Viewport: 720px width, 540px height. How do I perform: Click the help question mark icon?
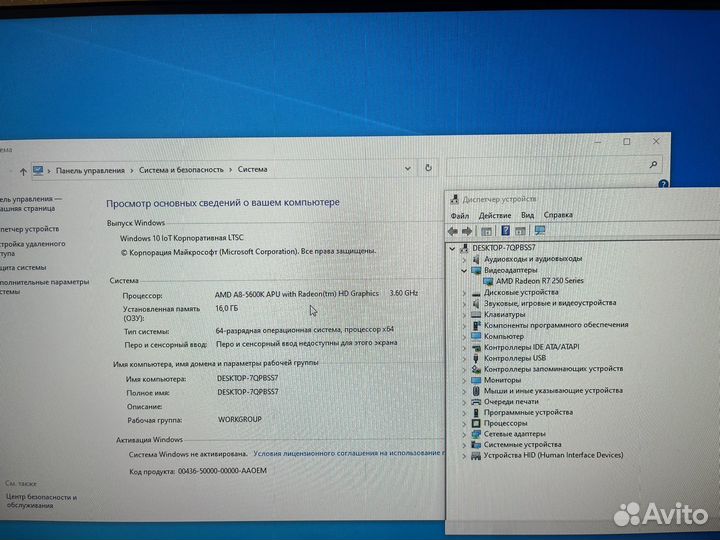point(663,185)
